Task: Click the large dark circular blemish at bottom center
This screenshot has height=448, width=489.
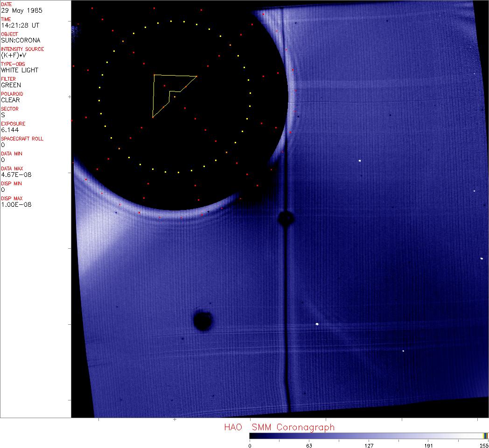Action: click(203, 321)
